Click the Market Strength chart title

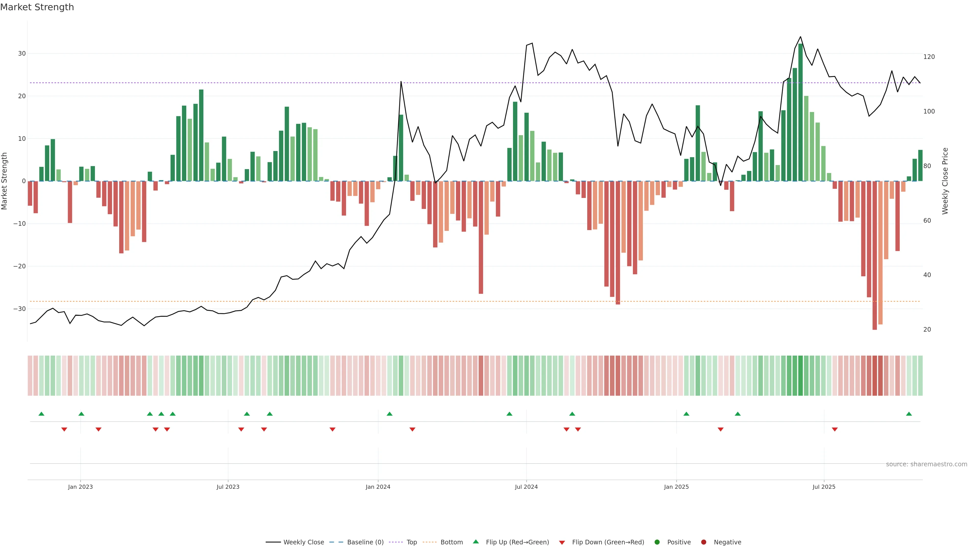point(37,7)
